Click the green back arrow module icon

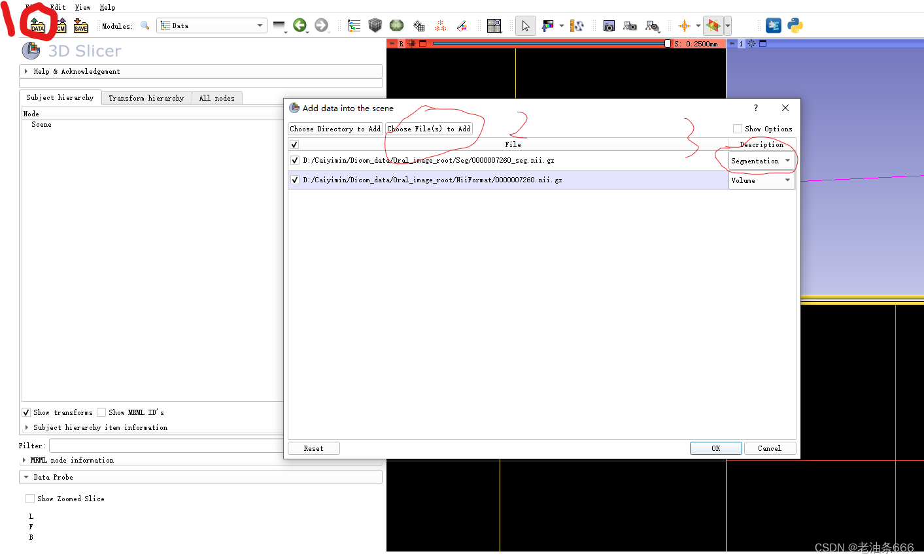(x=299, y=25)
